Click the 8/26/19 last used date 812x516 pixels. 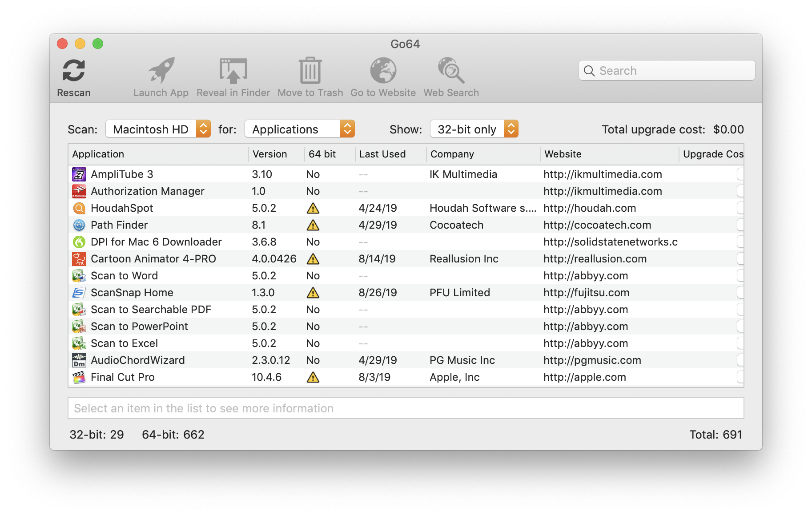click(377, 293)
